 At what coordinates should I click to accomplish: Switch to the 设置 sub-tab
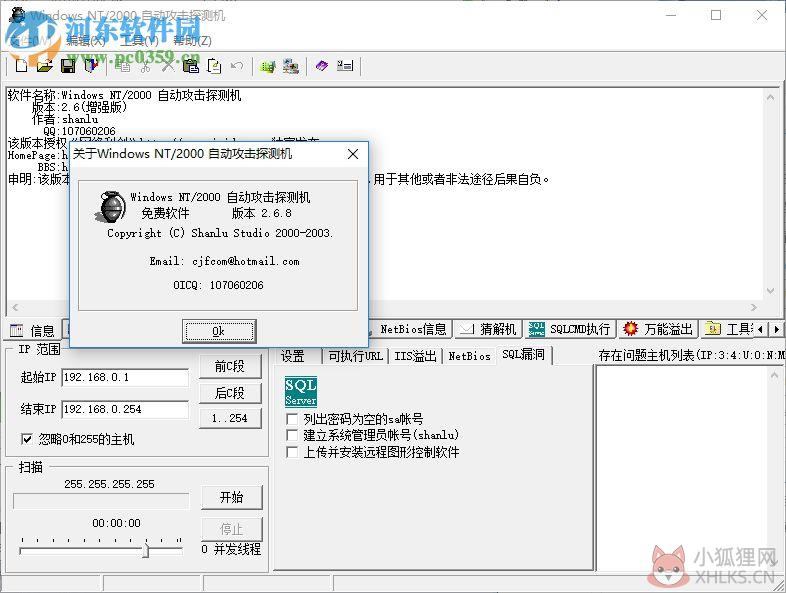point(293,356)
